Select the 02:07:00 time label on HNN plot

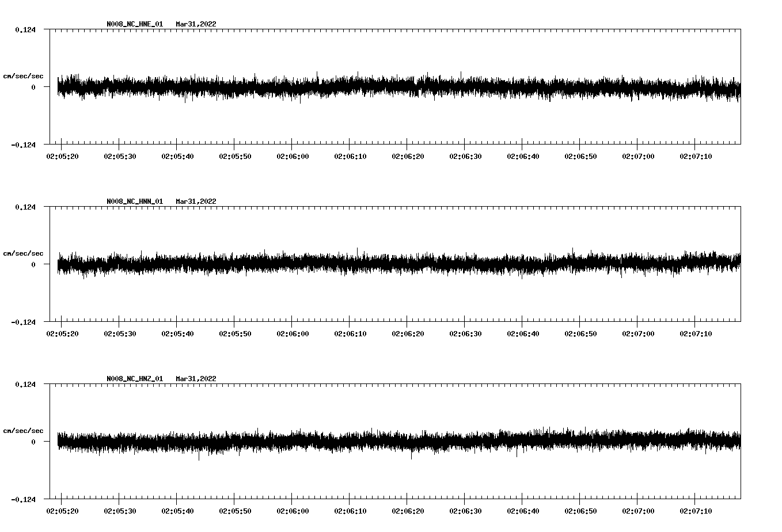(638, 334)
